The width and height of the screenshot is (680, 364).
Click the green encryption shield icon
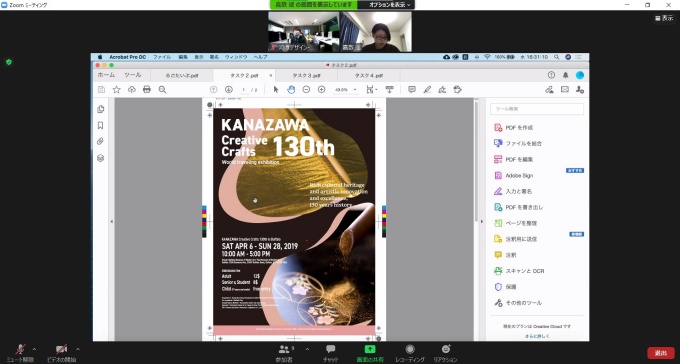pyautogui.click(x=9, y=62)
